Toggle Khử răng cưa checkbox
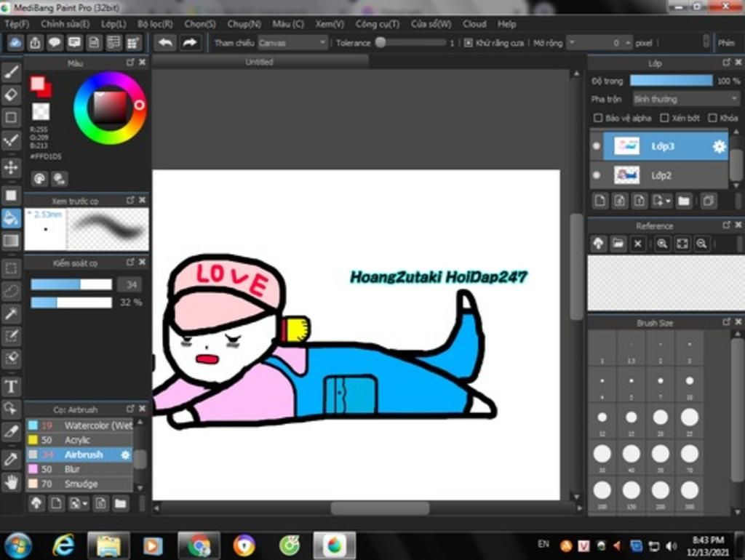745x560 pixels. pos(468,43)
